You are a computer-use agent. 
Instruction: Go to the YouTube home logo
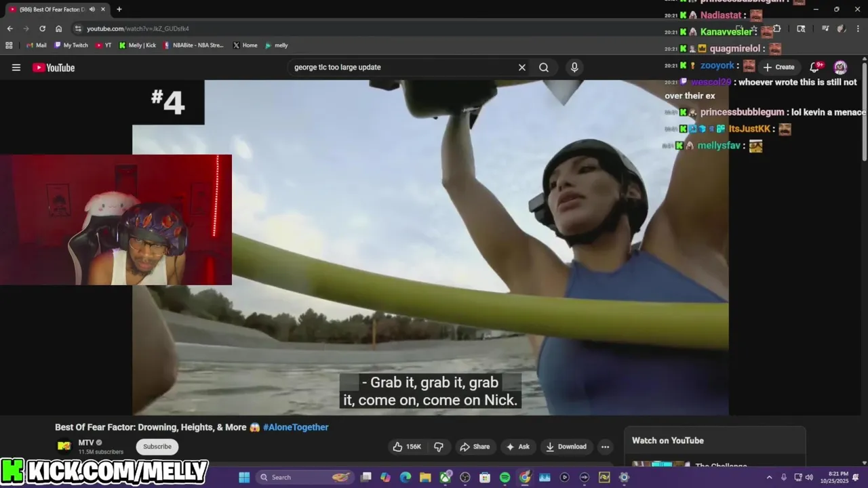(54, 68)
